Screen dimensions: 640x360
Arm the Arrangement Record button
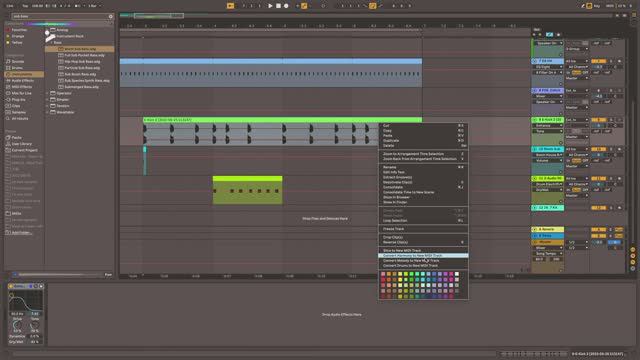pyautogui.click(x=286, y=6)
